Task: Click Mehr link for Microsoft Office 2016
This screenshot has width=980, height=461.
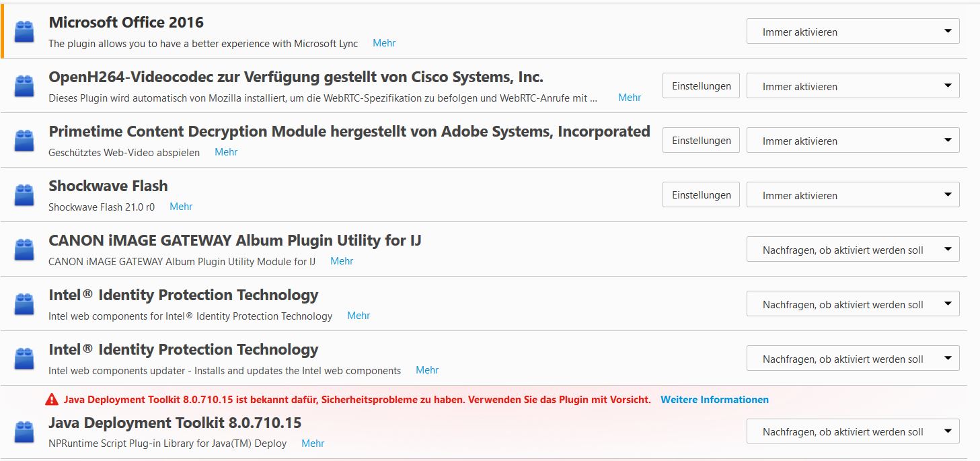Action: (384, 43)
